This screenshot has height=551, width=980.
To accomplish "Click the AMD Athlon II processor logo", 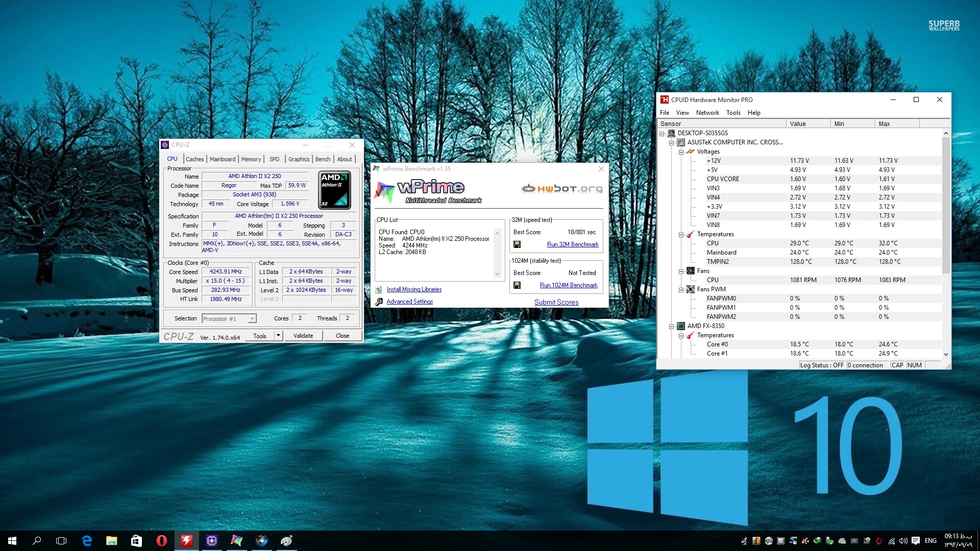I will tap(334, 190).
